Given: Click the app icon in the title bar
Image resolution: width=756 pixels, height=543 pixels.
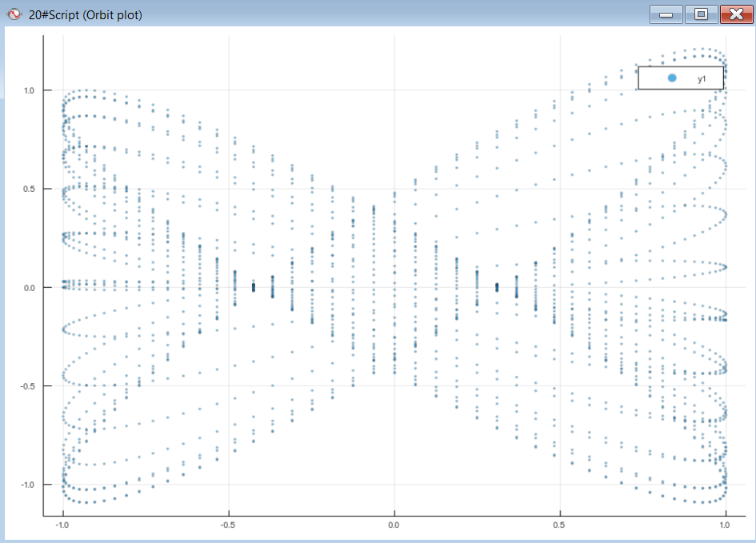Looking at the screenshot, I should 14,14.
